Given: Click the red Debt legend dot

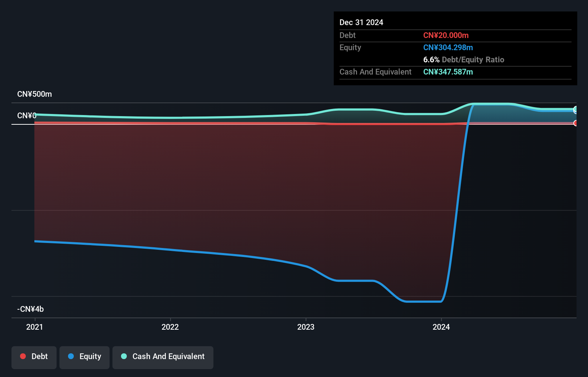Looking at the screenshot, I should click(23, 356).
